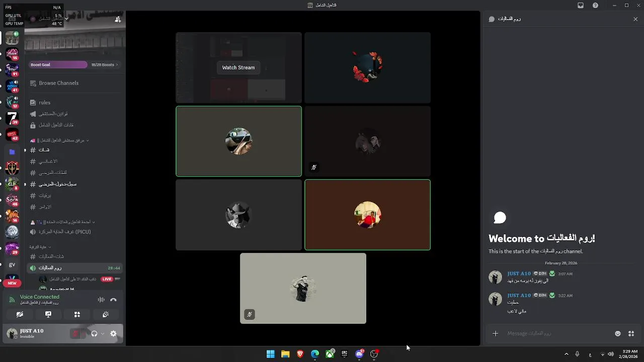Click the 18/28 Boosts link
Image resolution: width=644 pixels, height=362 pixels.
coord(104,64)
